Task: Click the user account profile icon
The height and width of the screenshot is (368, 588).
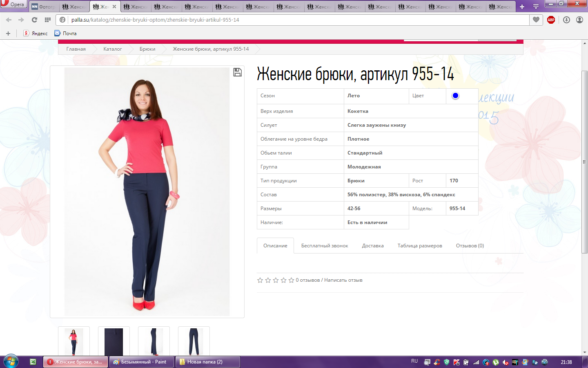Action: coord(579,20)
